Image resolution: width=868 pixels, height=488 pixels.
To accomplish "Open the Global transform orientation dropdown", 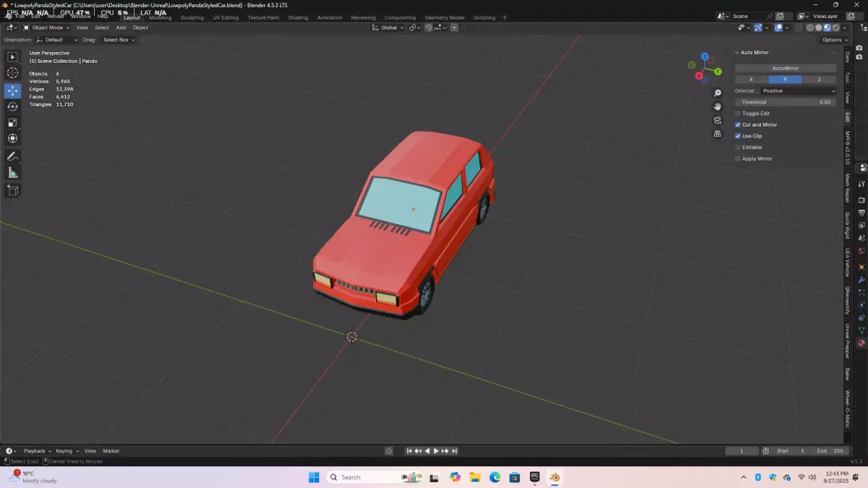I will (388, 27).
